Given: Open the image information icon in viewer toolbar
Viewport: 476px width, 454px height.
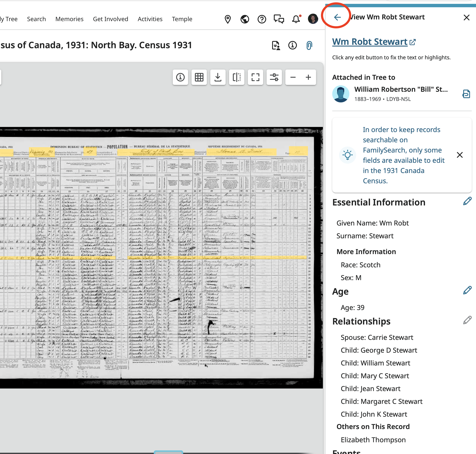Looking at the screenshot, I should (180, 77).
